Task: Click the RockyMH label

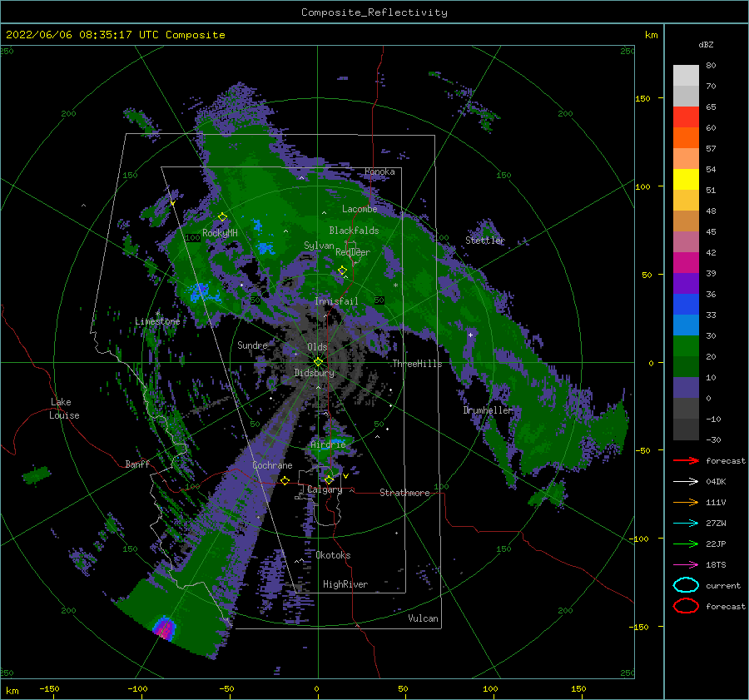Action: point(220,233)
